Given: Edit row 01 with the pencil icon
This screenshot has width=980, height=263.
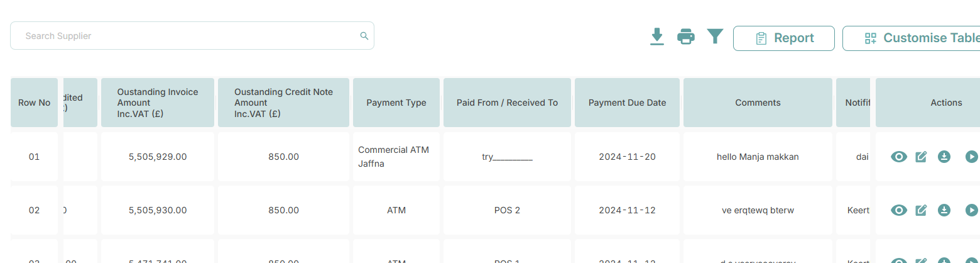Looking at the screenshot, I should pyautogui.click(x=922, y=157).
